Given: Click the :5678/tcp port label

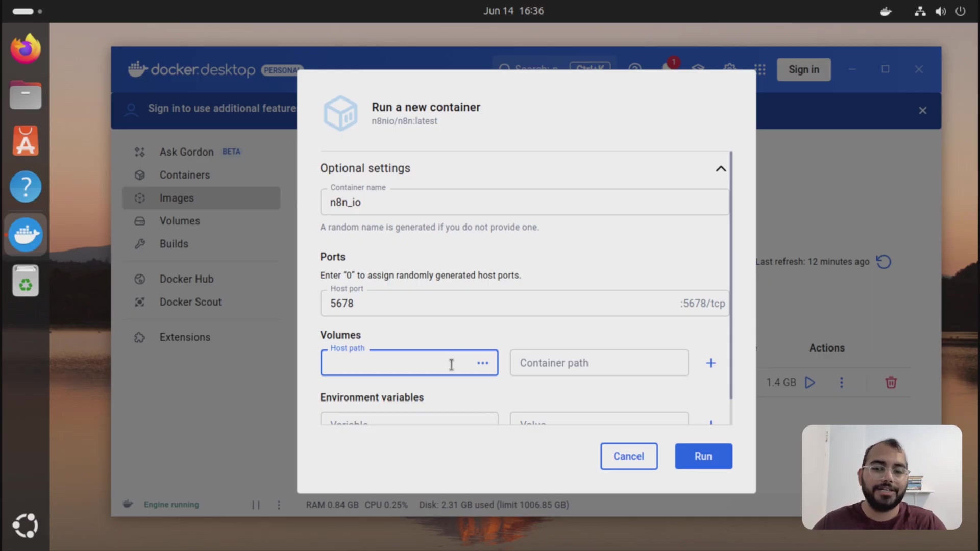Looking at the screenshot, I should [x=702, y=303].
